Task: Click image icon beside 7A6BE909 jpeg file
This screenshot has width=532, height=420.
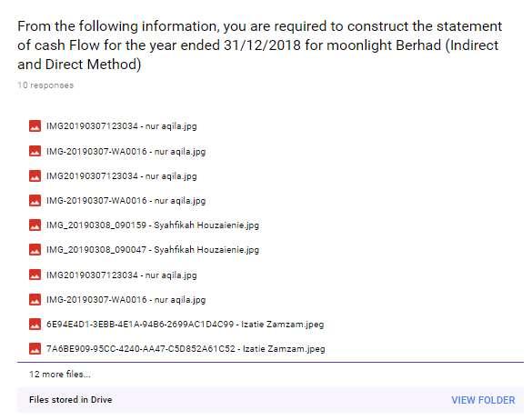Action: (35, 349)
